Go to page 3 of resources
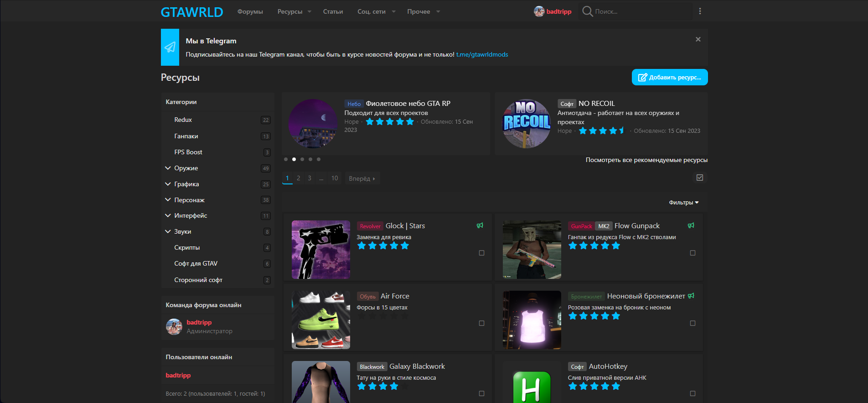 click(310, 178)
